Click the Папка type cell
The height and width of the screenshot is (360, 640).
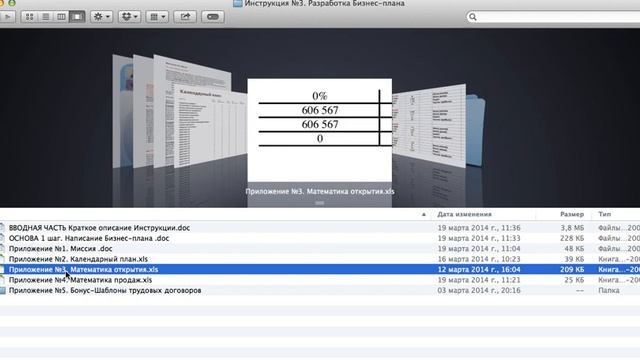point(609,291)
